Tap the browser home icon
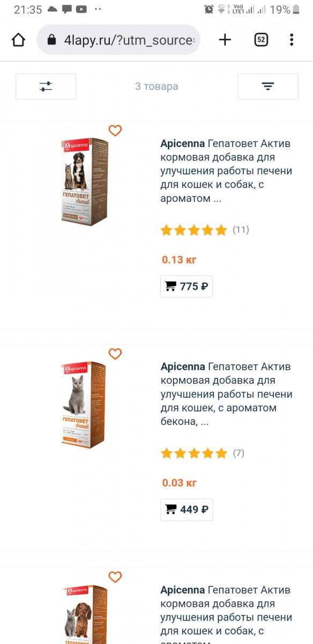This screenshot has width=313, height=644. (x=18, y=40)
